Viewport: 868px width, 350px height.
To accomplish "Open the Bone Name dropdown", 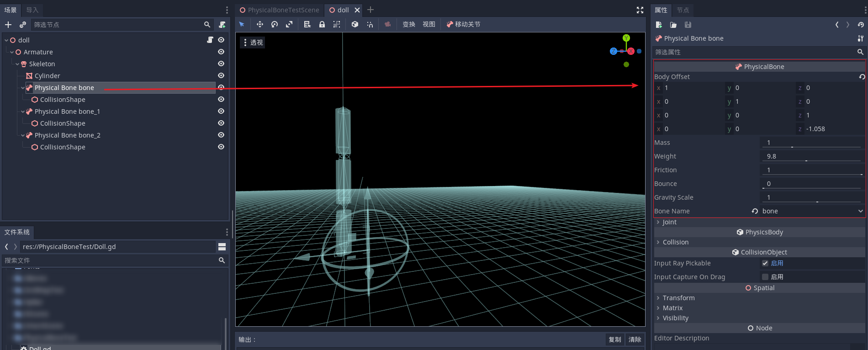I will [x=812, y=211].
